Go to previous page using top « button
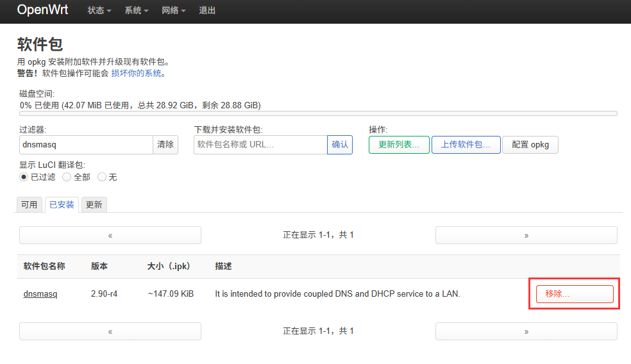Viewport: 631px width, 364px height. tap(110, 235)
